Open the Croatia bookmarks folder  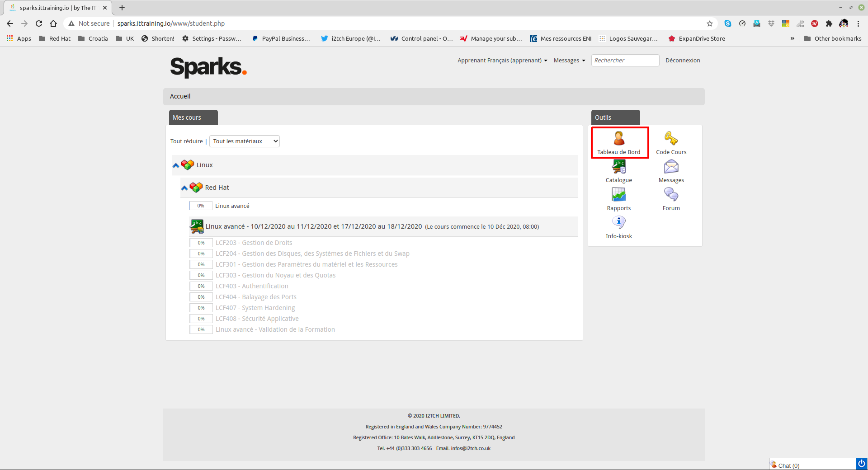click(x=93, y=38)
